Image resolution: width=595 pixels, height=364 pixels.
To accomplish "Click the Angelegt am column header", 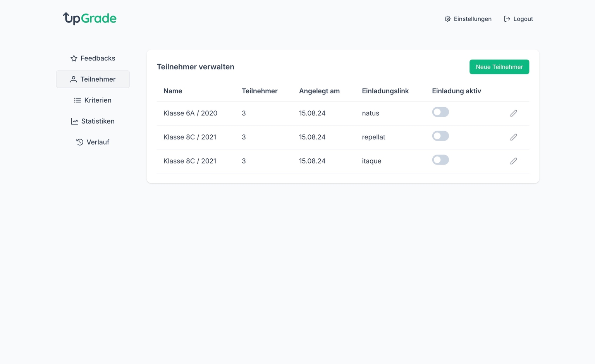I will 319,91.
